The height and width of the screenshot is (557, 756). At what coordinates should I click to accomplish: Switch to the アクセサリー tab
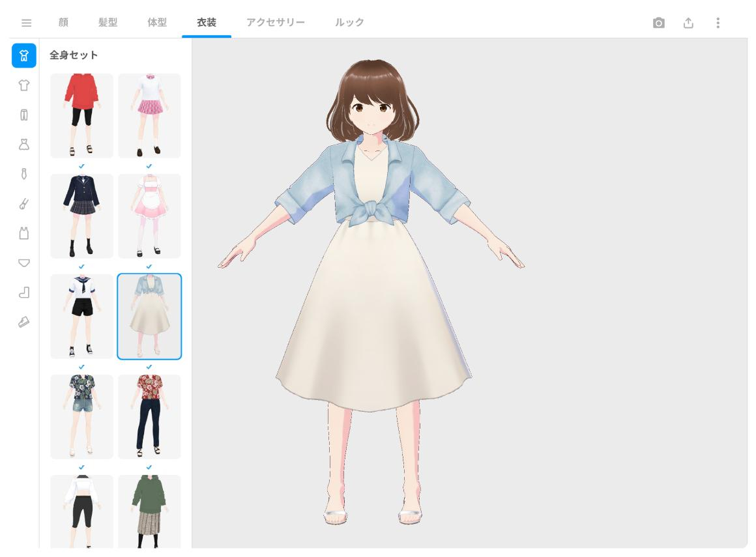pos(275,22)
